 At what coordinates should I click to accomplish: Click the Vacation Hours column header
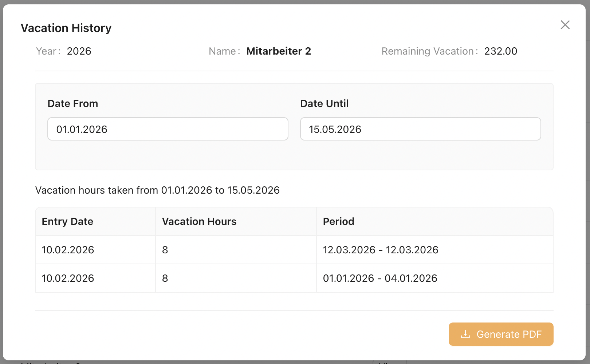point(236,221)
